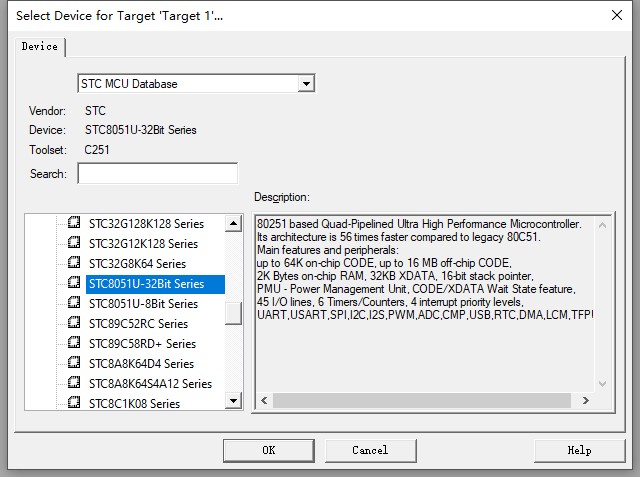Screen dimensions: 640x477
Task: Click the chip icon beside STC89C58RD+ Series
Action: (x=74, y=342)
